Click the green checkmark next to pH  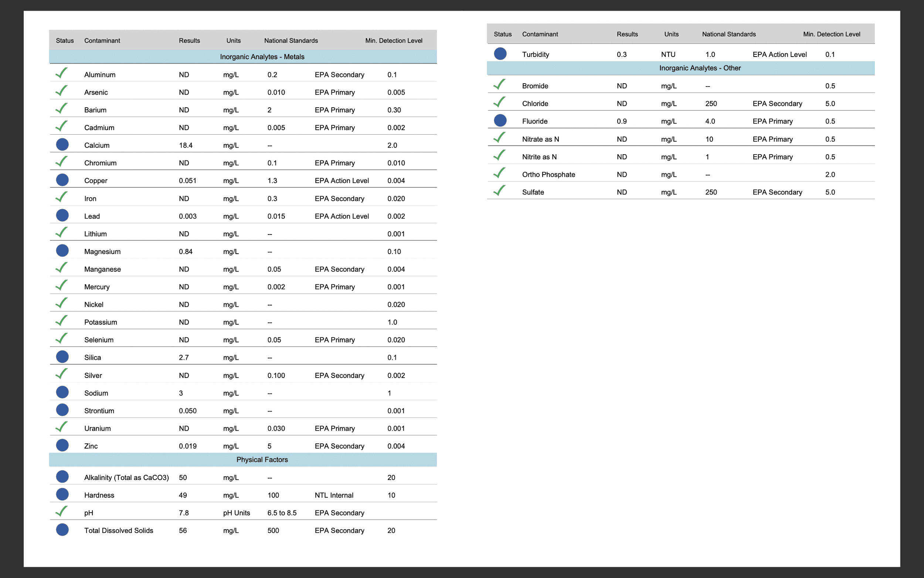pos(61,511)
